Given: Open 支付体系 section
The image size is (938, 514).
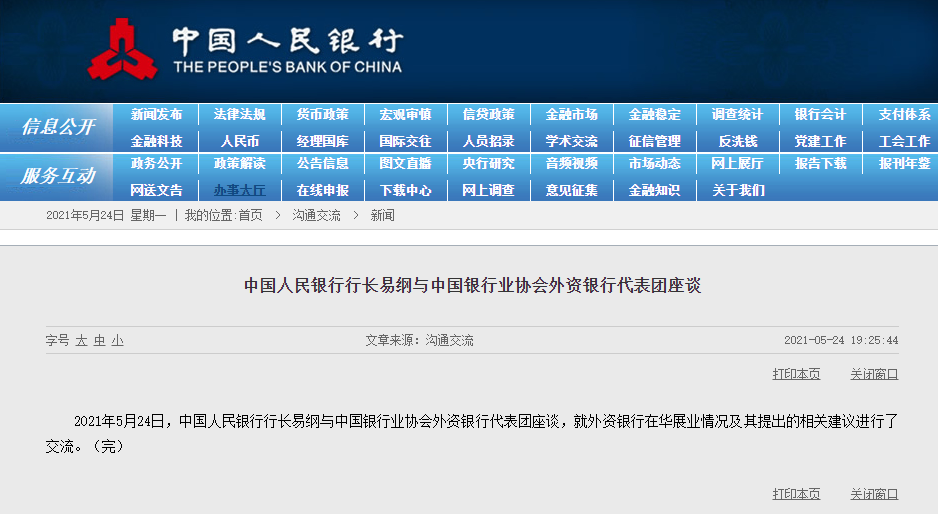Looking at the screenshot, I should 904,114.
